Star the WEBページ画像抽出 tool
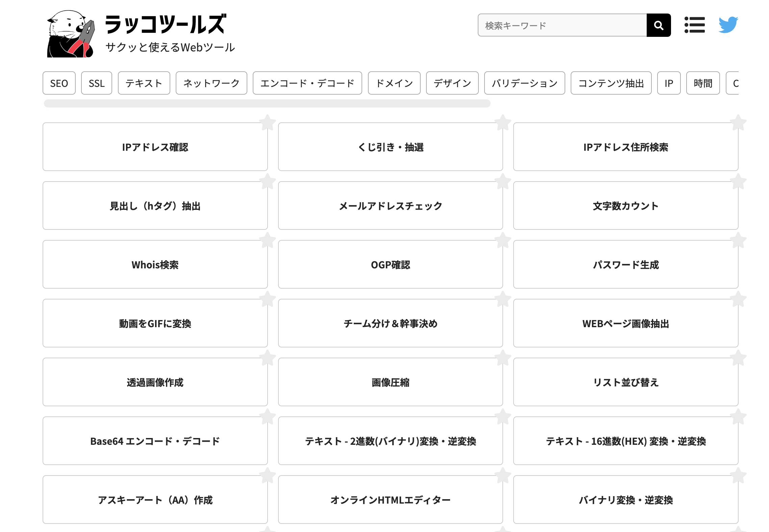Screen dimensions: 769x532 738,299
